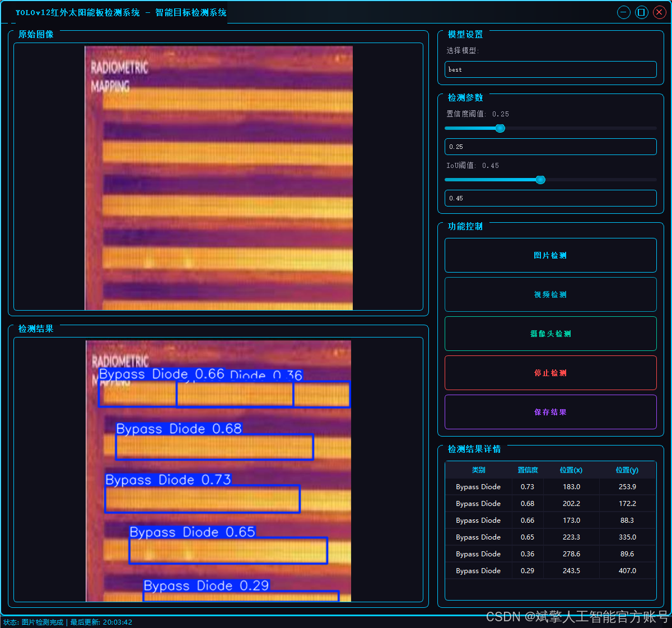Viewport: 672px width, 628px height.
Task: Click the 状态: 图片检测完成 status text
Action: point(34,622)
